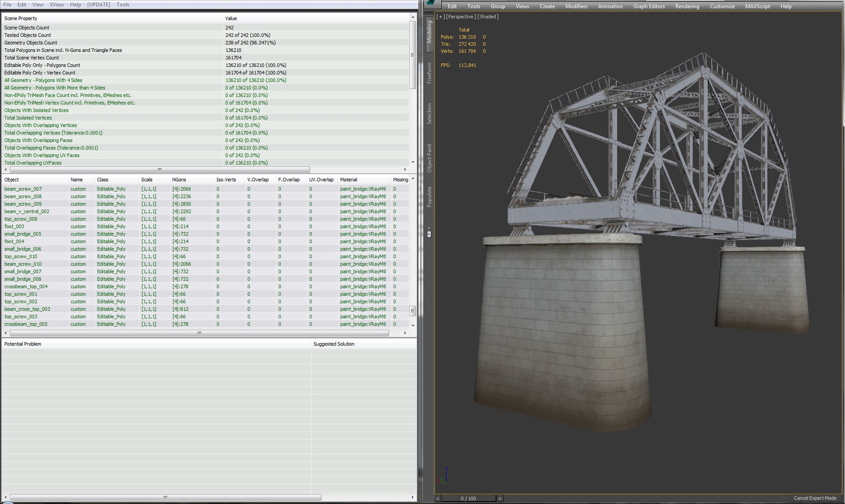Image resolution: width=845 pixels, height=504 pixels.
Task: Open the XView menu
Action: pos(56,5)
